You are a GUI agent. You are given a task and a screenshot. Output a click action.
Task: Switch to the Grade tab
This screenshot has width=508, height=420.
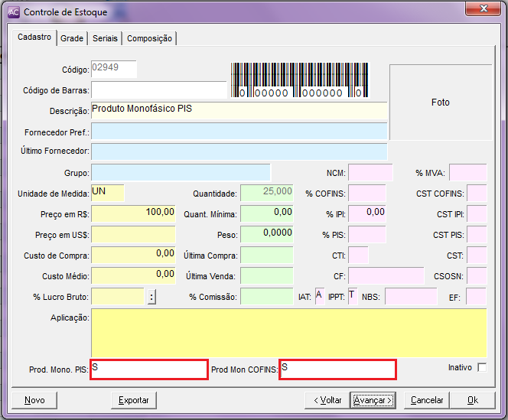[x=72, y=38]
